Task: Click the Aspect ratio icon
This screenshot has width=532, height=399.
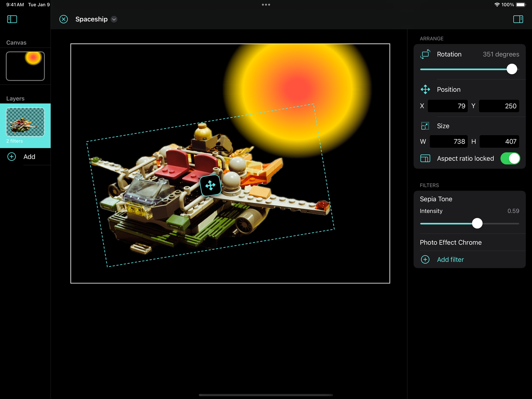Action: coord(425,159)
